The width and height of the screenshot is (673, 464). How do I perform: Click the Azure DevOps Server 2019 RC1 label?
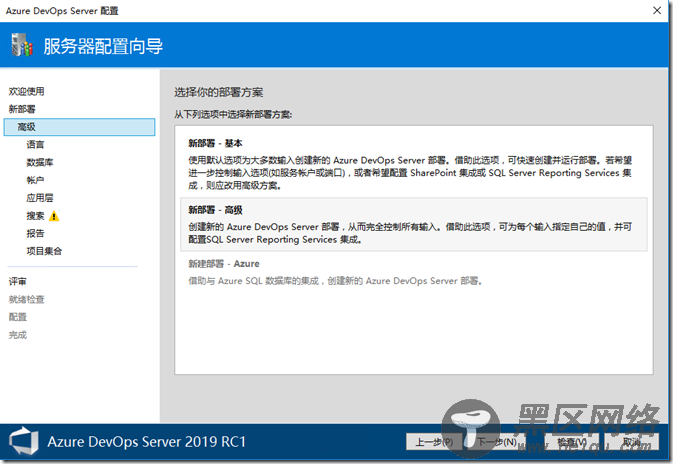[x=146, y=442]
